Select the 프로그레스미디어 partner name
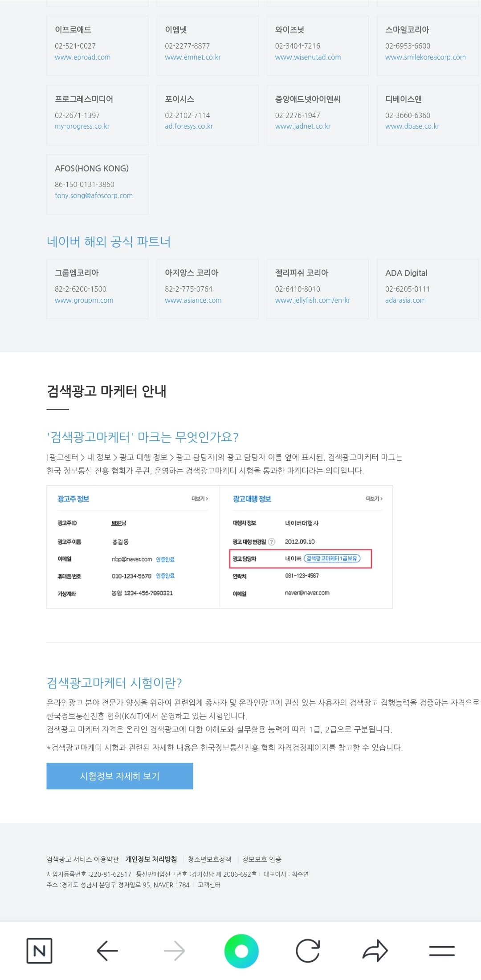Image resolution: width=481 pixels, height=980 pixels. click(84, 99)
